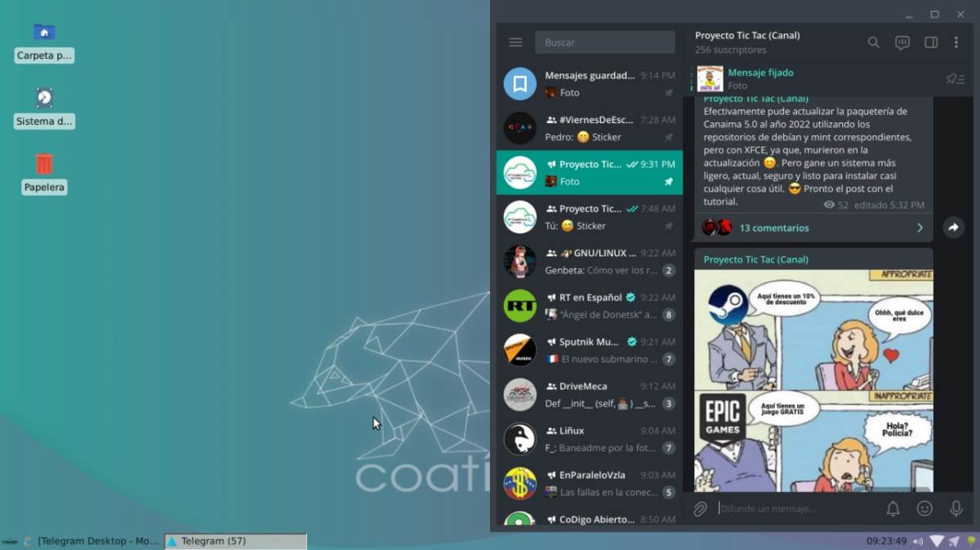Select the RT en Español channel
The image size is (980, 550).
click(x=589, y=305)
